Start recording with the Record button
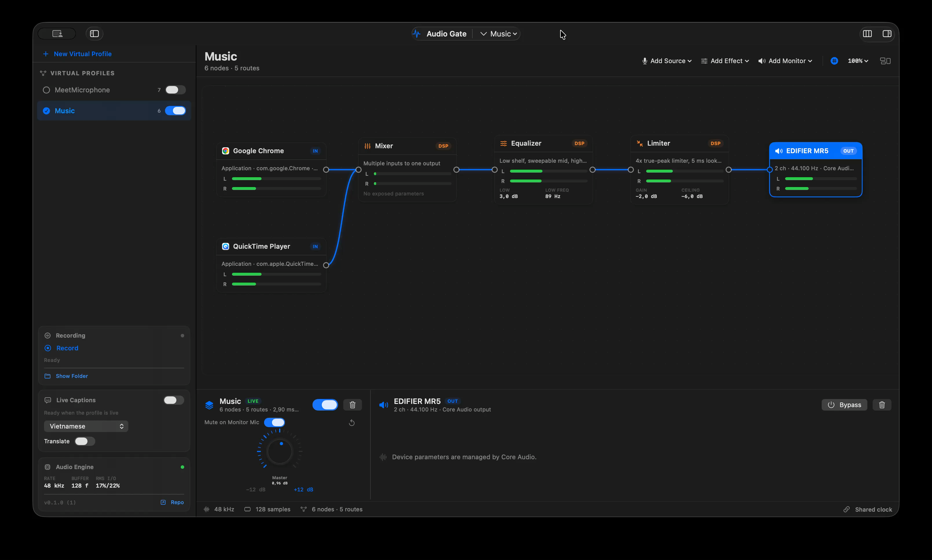Image resolution: width=932 pixels, height=560 pixels. 61,348
